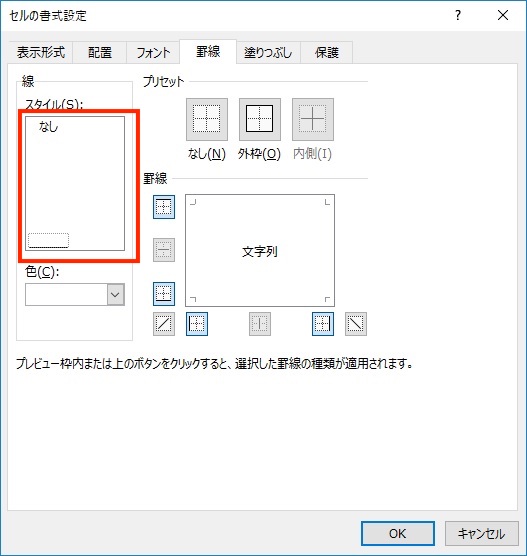
Task: Add diagonal up border line
Action: coord(164,324)
